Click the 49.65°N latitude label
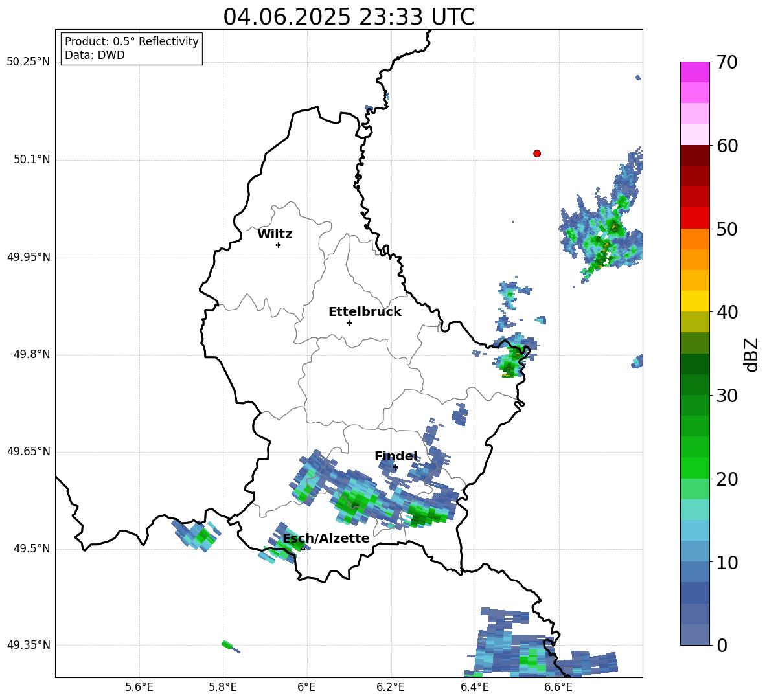The image size is (767, 700). 29,451
